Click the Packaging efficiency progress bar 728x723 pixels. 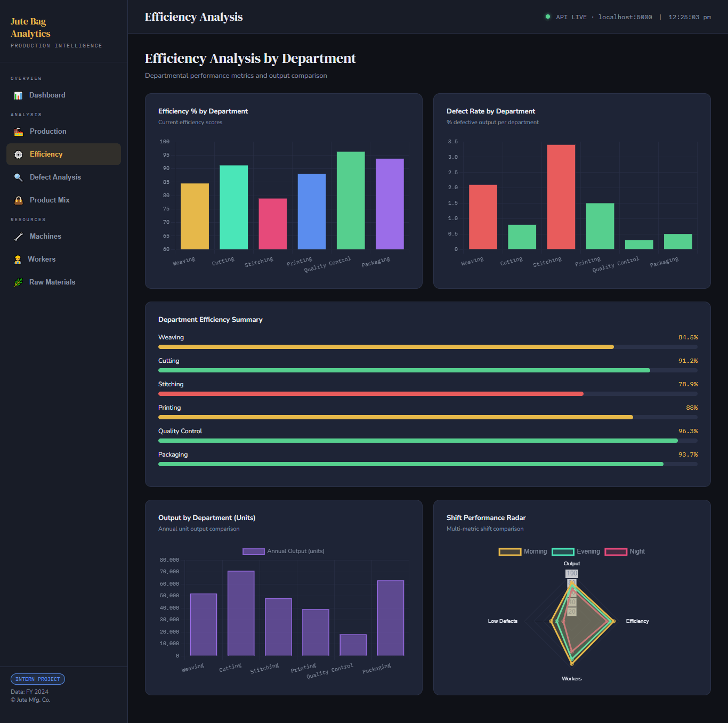[x=428, y=464]
